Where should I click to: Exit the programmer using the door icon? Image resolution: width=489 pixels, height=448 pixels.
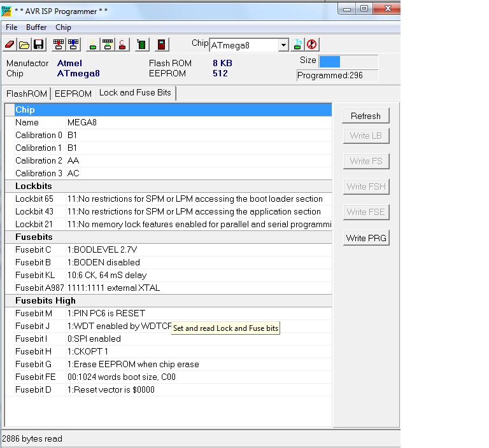(x=162, y=45)
